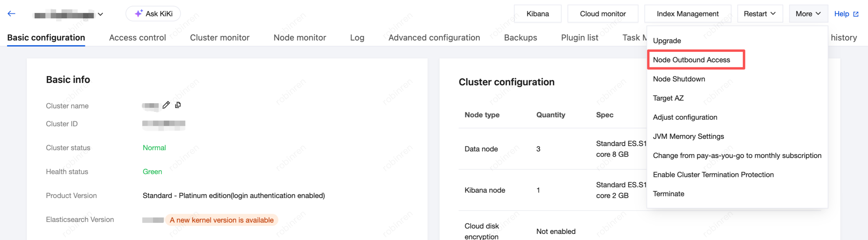This screenshot has width=868, height=240.
Task: Click the Spec column header
Action: tap(605, 115)
